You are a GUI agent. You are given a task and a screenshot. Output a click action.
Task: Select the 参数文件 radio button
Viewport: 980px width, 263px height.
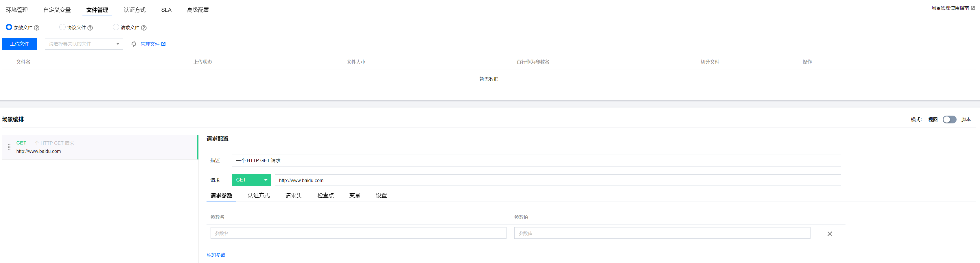pyautogui.click(x=9, y=27)
